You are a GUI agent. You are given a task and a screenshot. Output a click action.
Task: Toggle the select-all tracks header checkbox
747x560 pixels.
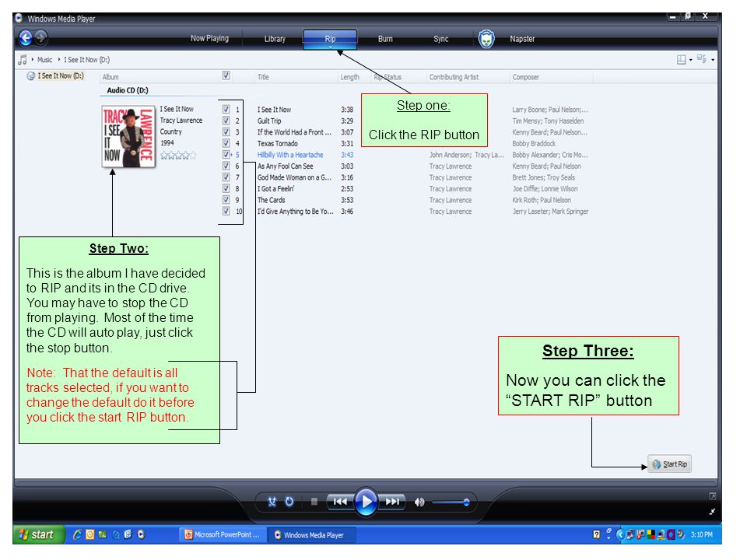coord(226,75)
